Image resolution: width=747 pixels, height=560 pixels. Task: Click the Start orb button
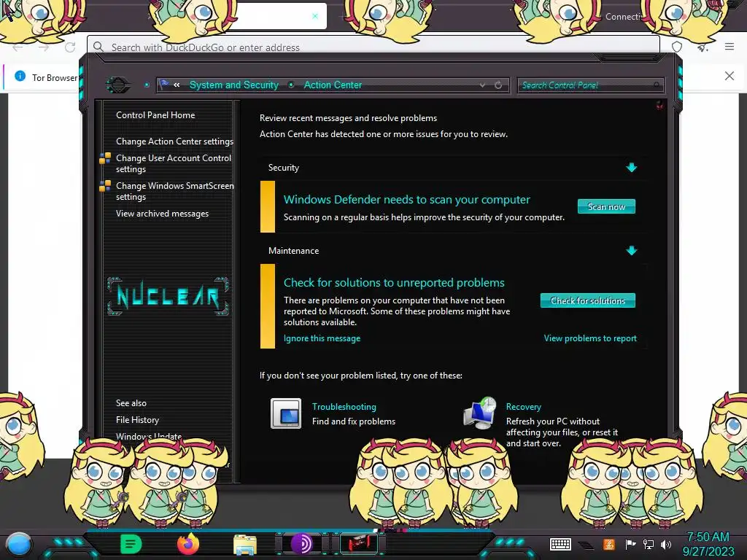pyautogui.click(x=19, y=545)
